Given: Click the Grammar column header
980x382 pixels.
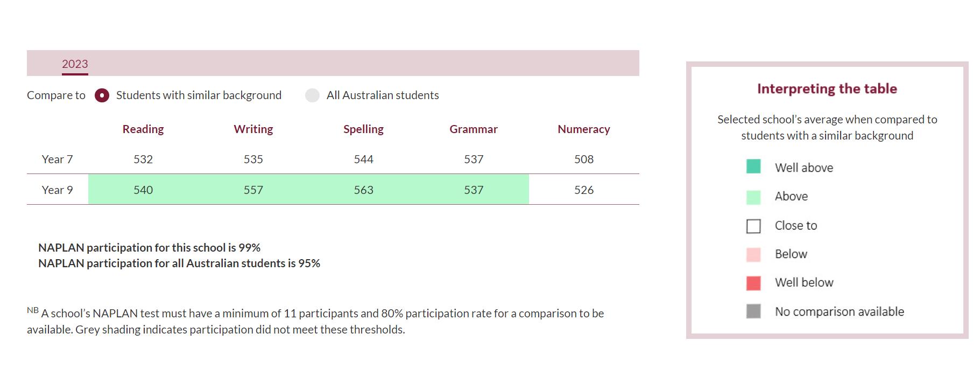Looking at the screenshot, I should coord(474,129).
